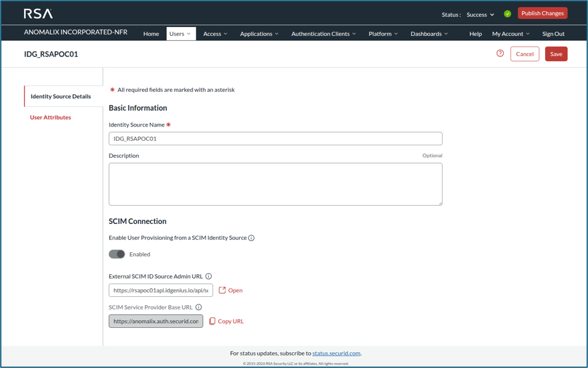Click the ANOMALIX INCORPORATED-NFR company name
This screenshot has width=588, height=368.
76,32
